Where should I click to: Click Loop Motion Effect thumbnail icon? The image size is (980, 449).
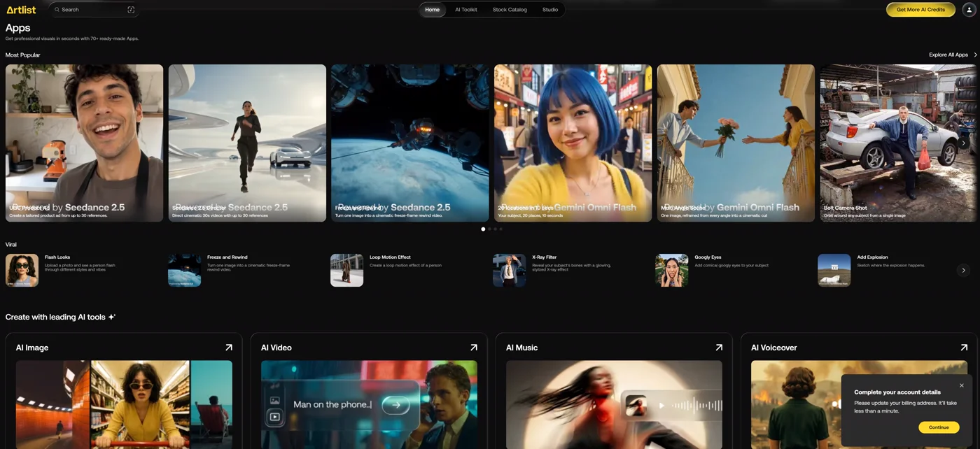point(346,270)
